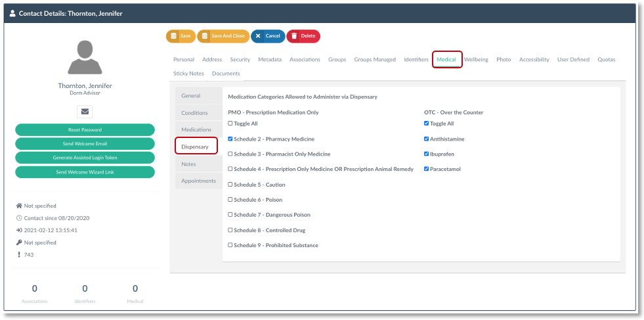Viewport: 644px width, 320px height.
Task: Click the Medical count 0
Action: [x=135, y=288]
